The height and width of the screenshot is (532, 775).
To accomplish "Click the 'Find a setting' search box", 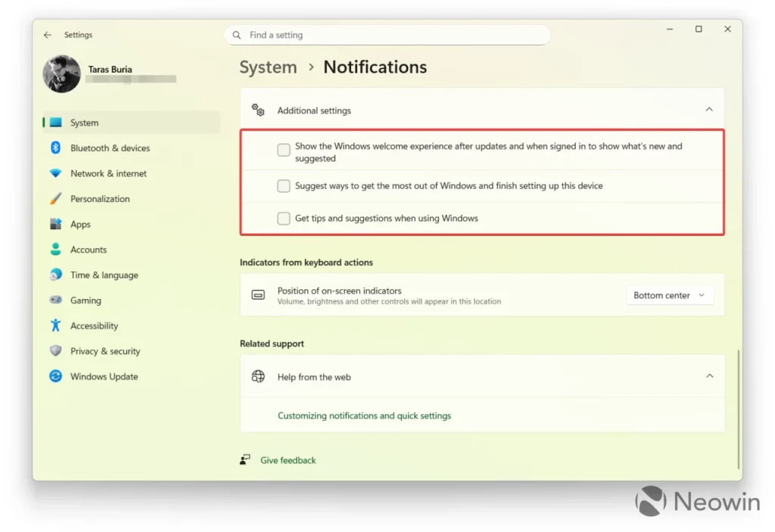I will pos(387,35).
